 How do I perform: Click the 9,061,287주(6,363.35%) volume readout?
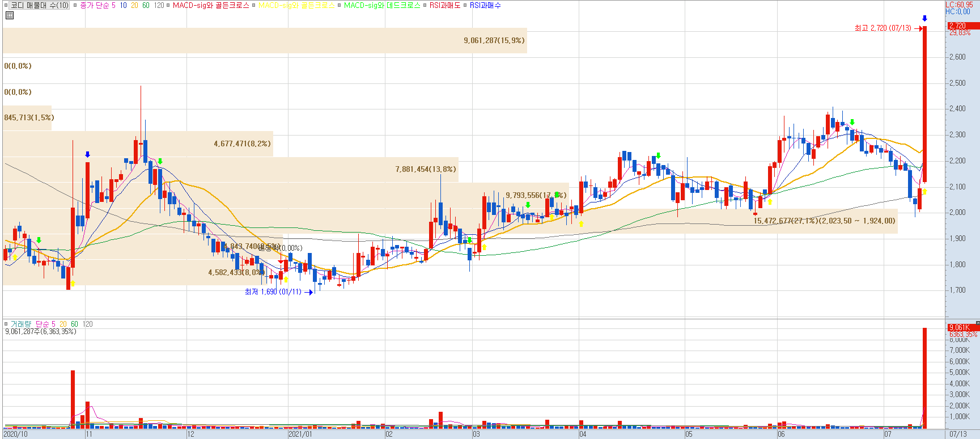[41, 332]
